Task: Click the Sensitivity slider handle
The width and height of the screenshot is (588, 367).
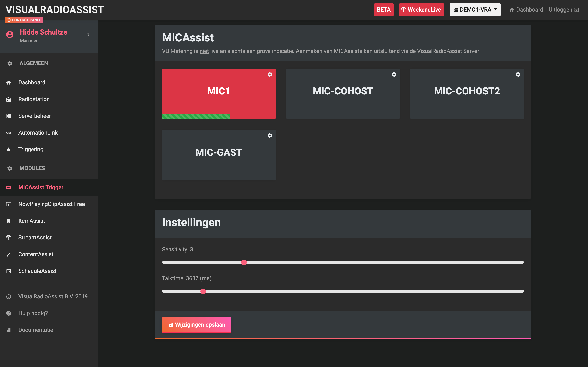Action: coord(244,262)
